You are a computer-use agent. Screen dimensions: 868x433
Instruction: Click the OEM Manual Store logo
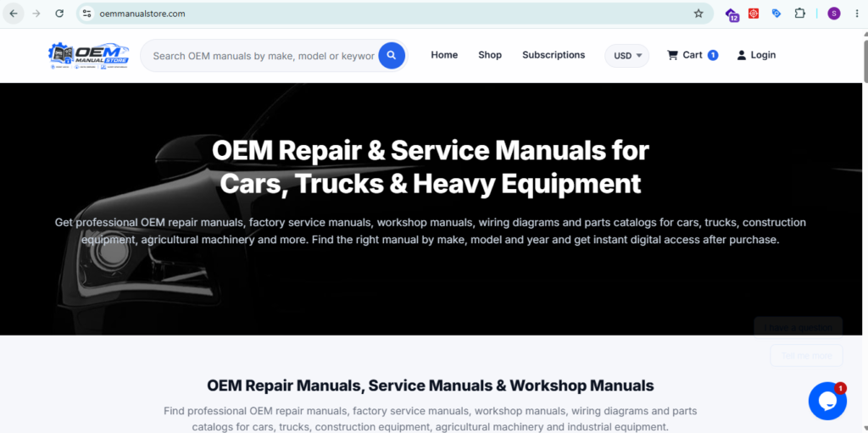[x=88, y=55]
